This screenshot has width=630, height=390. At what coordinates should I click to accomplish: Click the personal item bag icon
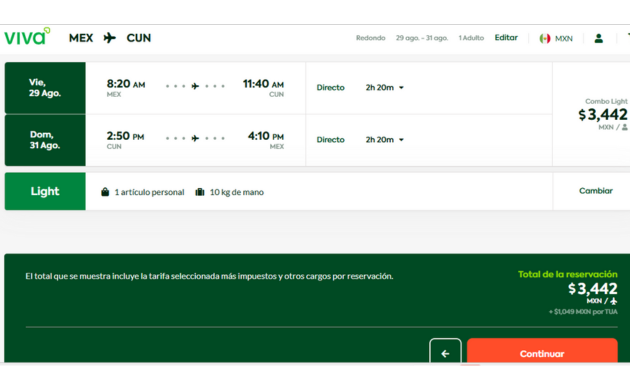(105, 192)
